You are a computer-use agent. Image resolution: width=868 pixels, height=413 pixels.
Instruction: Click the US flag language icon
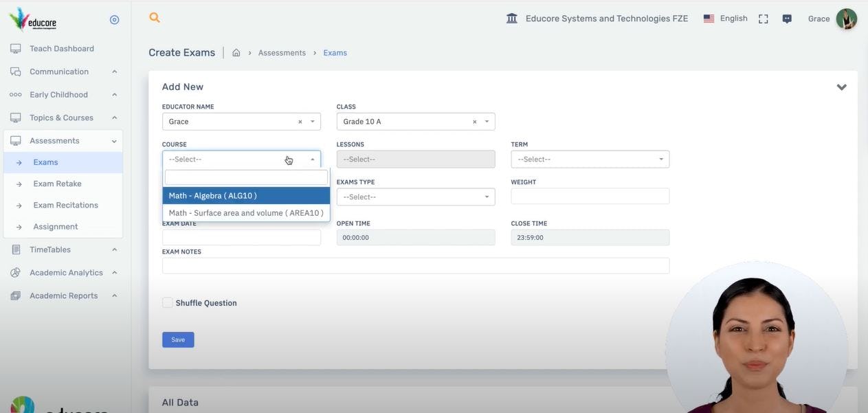pyautogui.click(x=709, y=19)
